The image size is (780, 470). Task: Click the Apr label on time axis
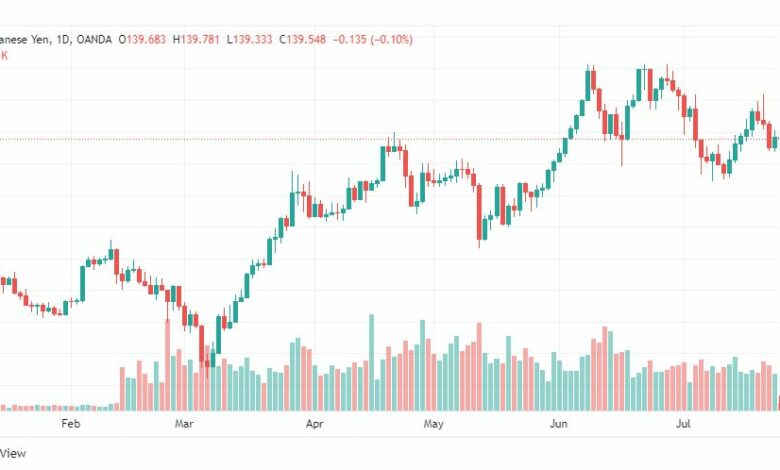314,424
